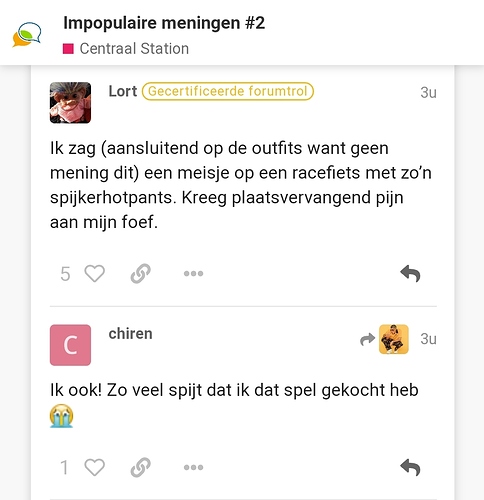The height and width of the screenshot is (500, 484).
Task: Show more actions on Lort's post
Action: point(193,274)
